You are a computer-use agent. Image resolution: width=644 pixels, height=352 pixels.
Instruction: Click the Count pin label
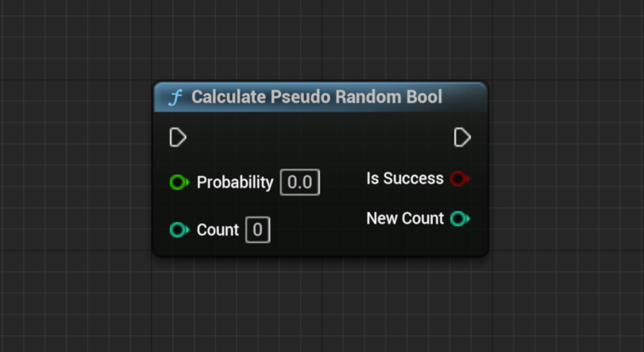coord(218,230)
